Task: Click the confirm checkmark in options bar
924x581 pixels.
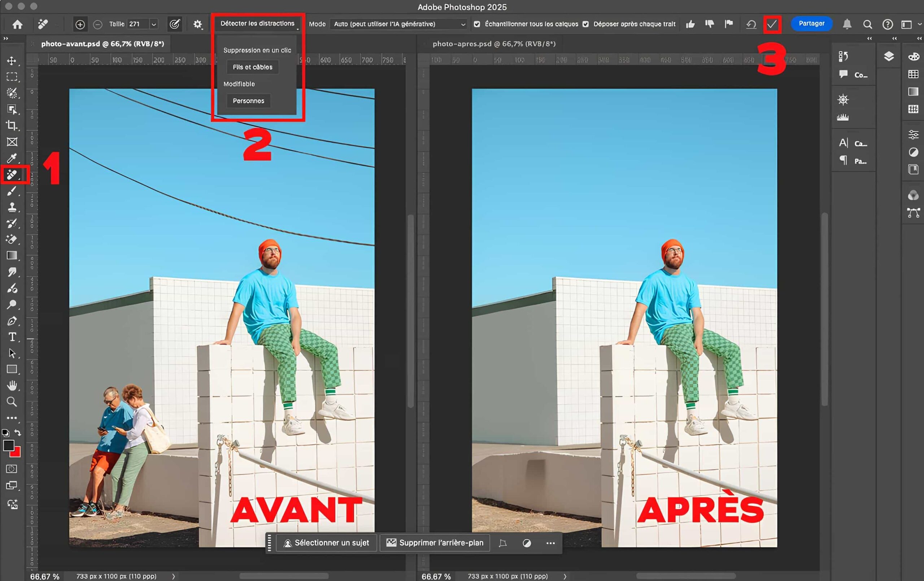Action: coord(772,24)
